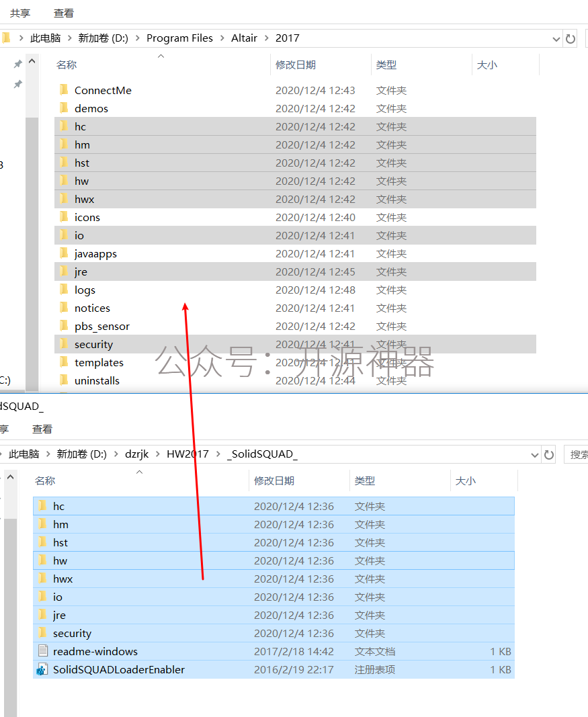Image resolution: width=588 pixels, height=717 pixels.
Task: Select the demos folder icon
Action: point(64,108)
